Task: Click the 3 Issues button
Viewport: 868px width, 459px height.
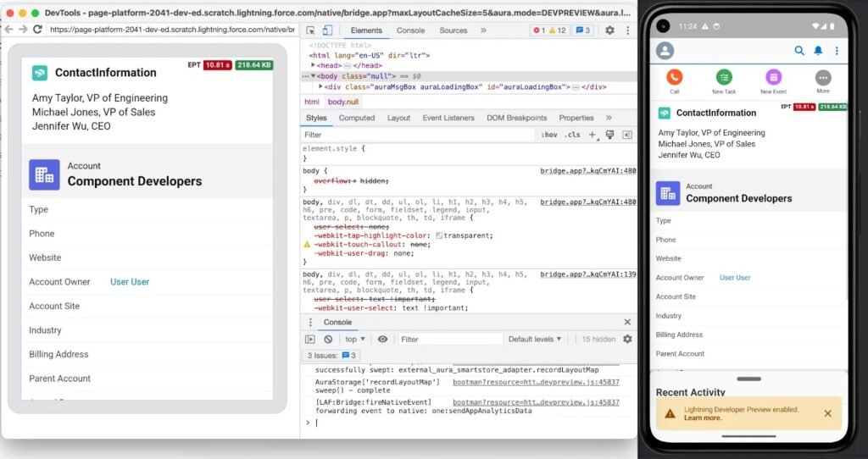Action: (x=331, y=356)
